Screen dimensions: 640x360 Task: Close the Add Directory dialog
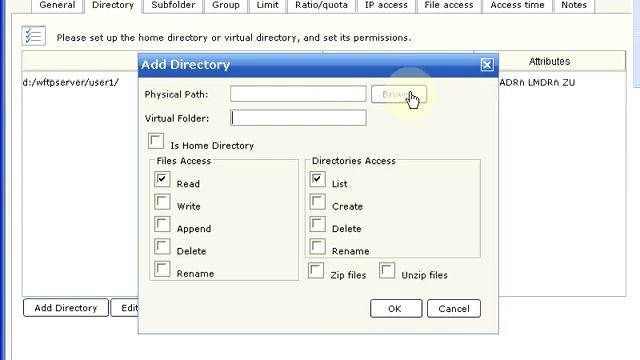tap(487, 64)
